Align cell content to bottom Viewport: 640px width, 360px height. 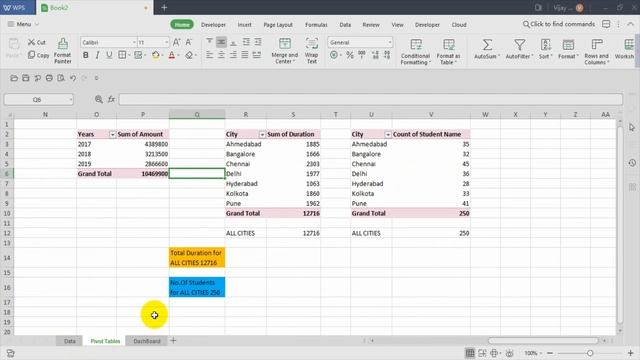233,42
